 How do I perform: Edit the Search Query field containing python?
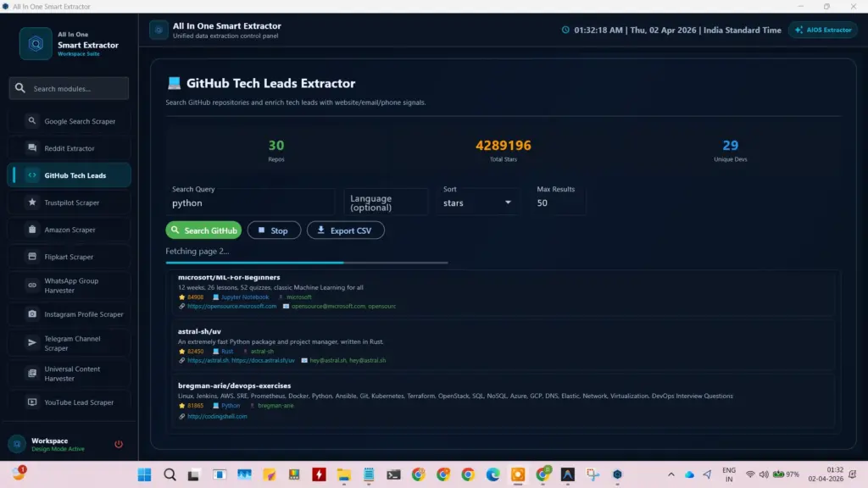pos(250,202)
